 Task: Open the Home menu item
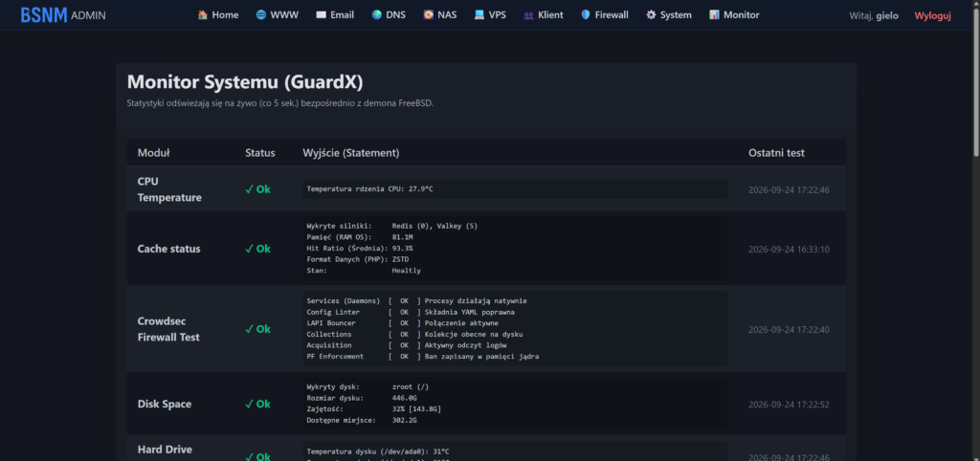tap(218, 15)
